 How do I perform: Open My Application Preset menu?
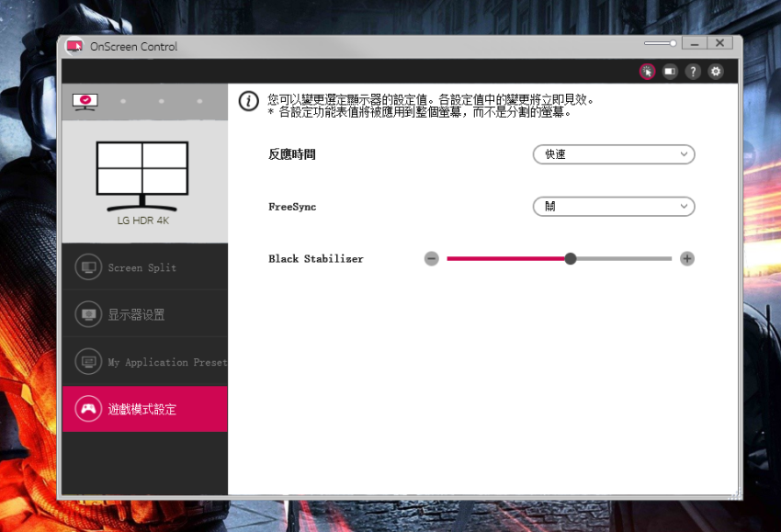(144, 362)
